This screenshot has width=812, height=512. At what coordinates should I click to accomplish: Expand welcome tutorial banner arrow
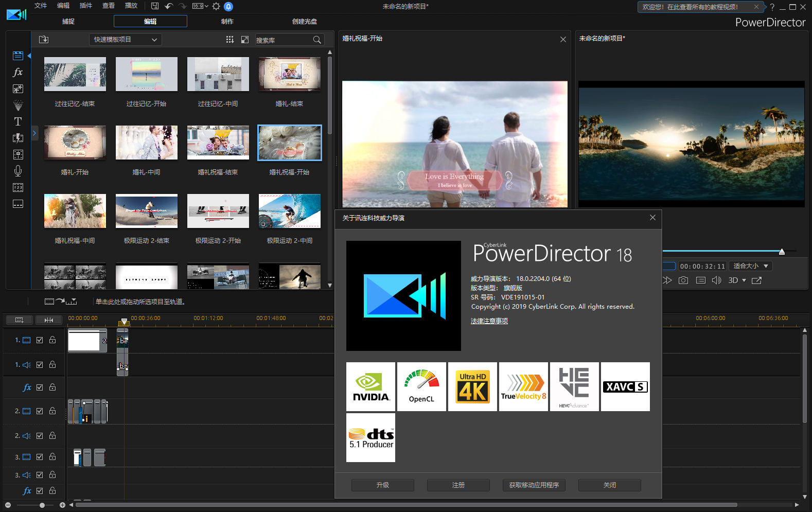[765, 7]
